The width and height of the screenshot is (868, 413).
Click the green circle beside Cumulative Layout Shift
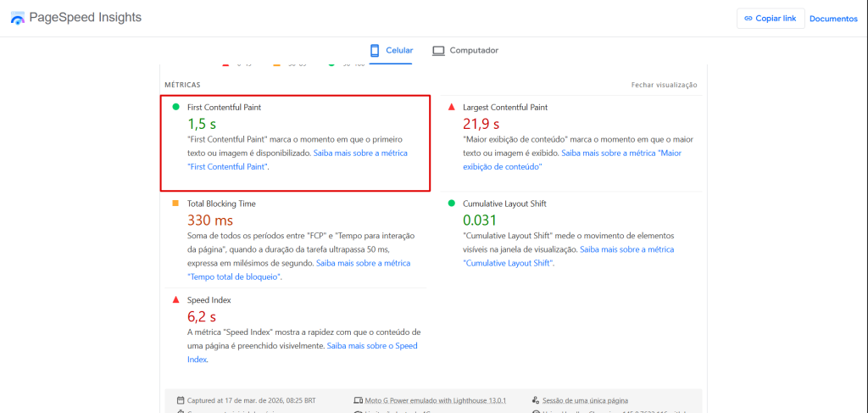451,204
